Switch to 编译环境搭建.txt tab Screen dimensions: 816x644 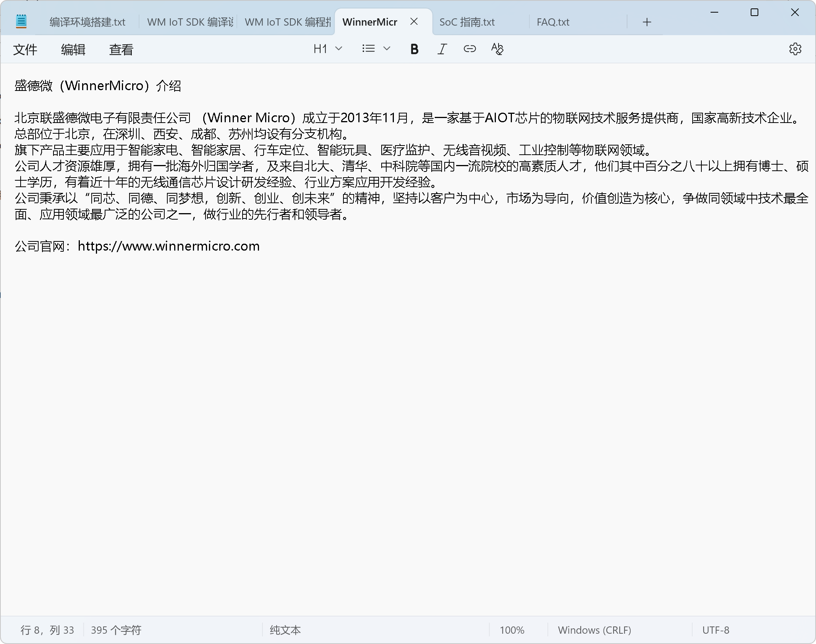(x=87, y=22)
